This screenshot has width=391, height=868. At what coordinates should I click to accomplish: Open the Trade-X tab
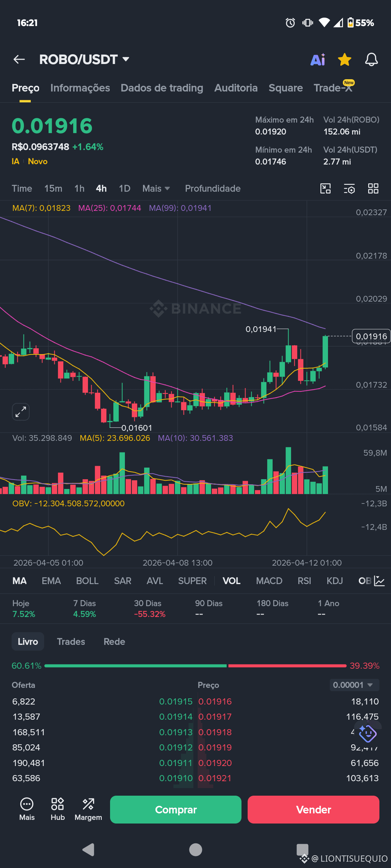click(333, 88)
